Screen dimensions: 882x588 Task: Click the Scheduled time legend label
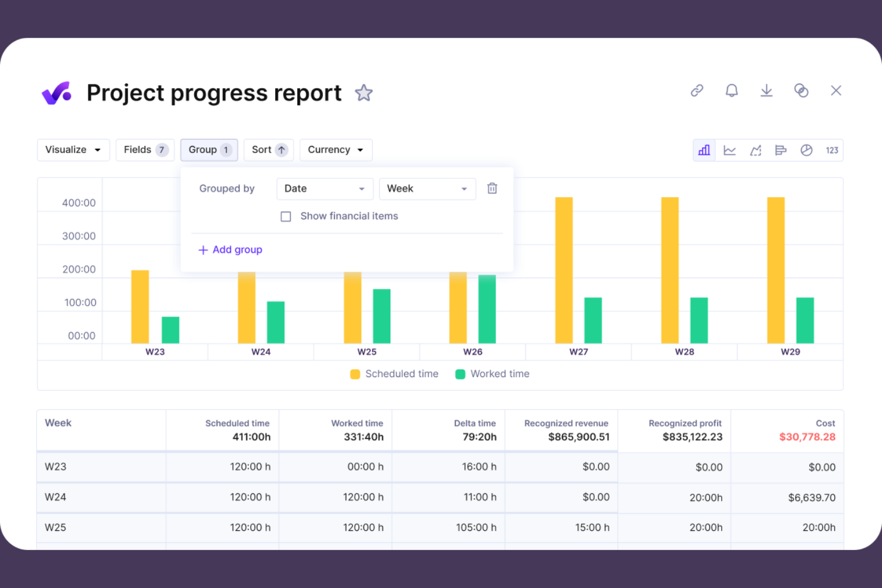click(x=402, y=374)
